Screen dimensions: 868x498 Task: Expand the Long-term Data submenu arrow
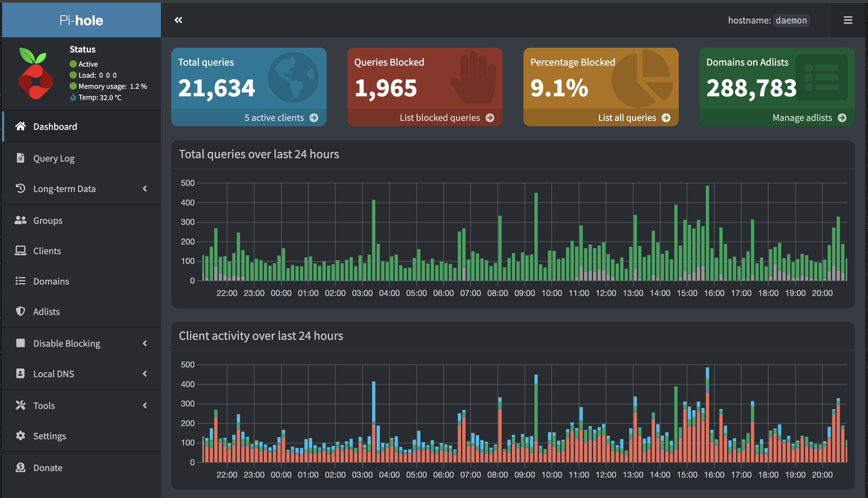145,189
